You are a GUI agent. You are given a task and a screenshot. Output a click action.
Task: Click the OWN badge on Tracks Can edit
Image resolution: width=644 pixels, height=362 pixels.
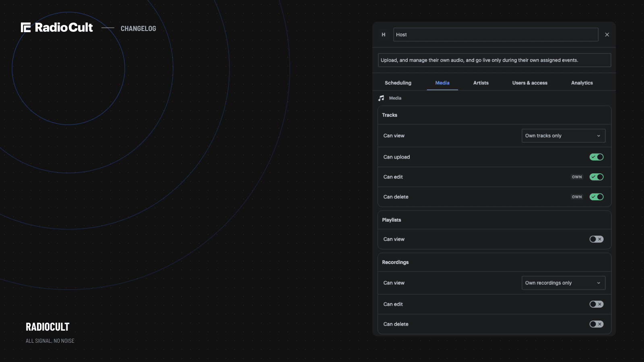577,177
